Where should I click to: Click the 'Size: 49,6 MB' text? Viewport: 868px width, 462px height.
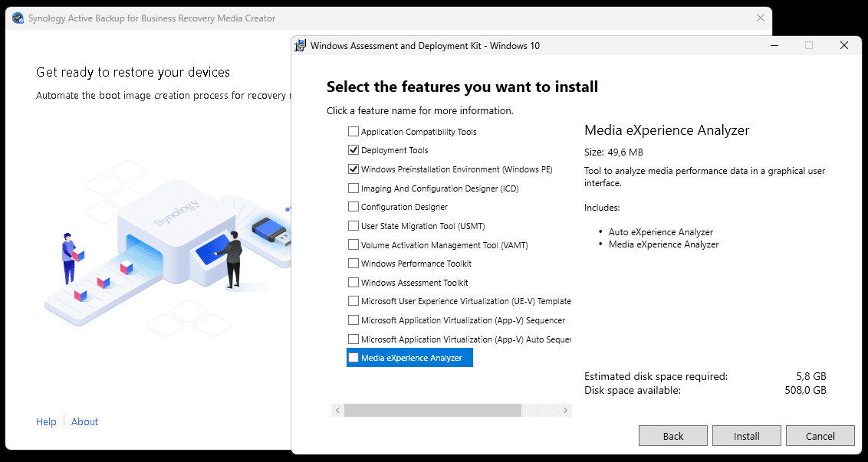614,152
